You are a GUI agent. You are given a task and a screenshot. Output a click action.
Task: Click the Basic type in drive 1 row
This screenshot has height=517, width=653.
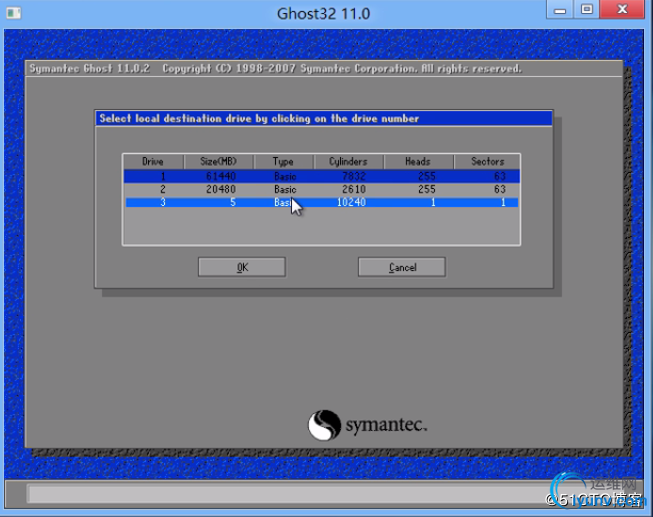pyautogui.click(x=285, y=176)
